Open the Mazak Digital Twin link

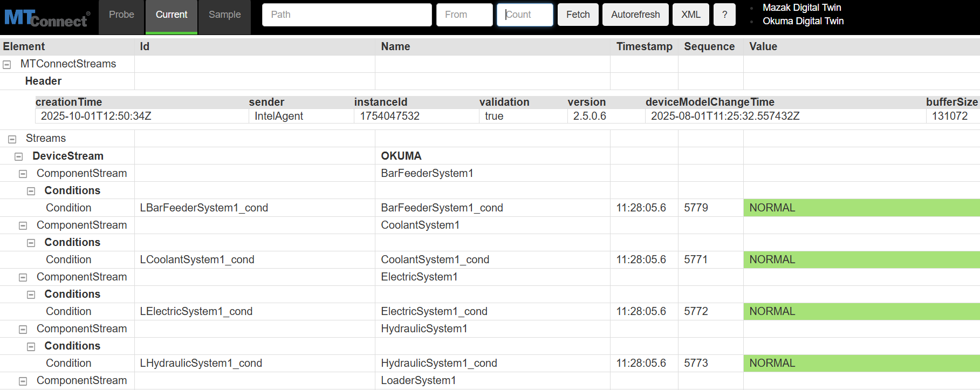click(x=801, y=8)
